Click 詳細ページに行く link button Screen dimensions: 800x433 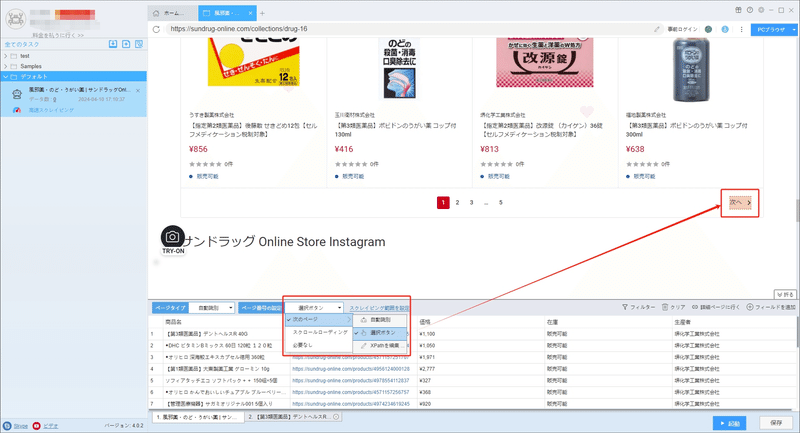coord(716,307)
